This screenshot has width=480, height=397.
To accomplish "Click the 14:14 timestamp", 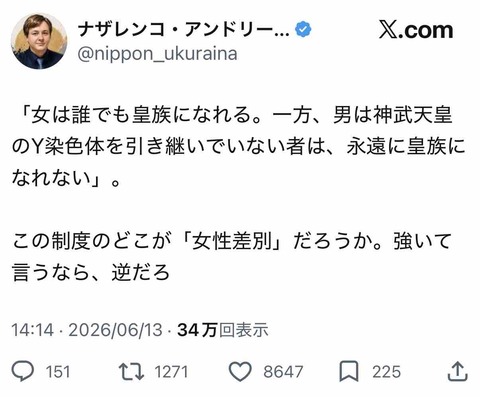I will pos(32,330).
